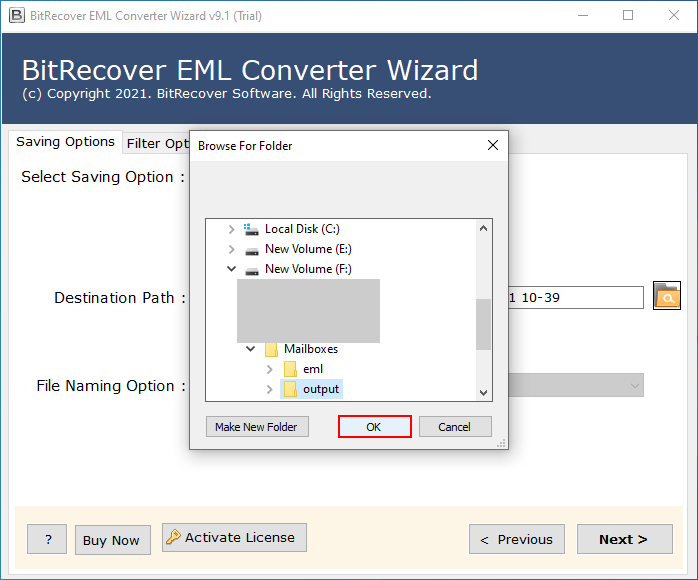Click the dialog resize grip corner
The width and height of the screenshot is (698, 580).
501,443
